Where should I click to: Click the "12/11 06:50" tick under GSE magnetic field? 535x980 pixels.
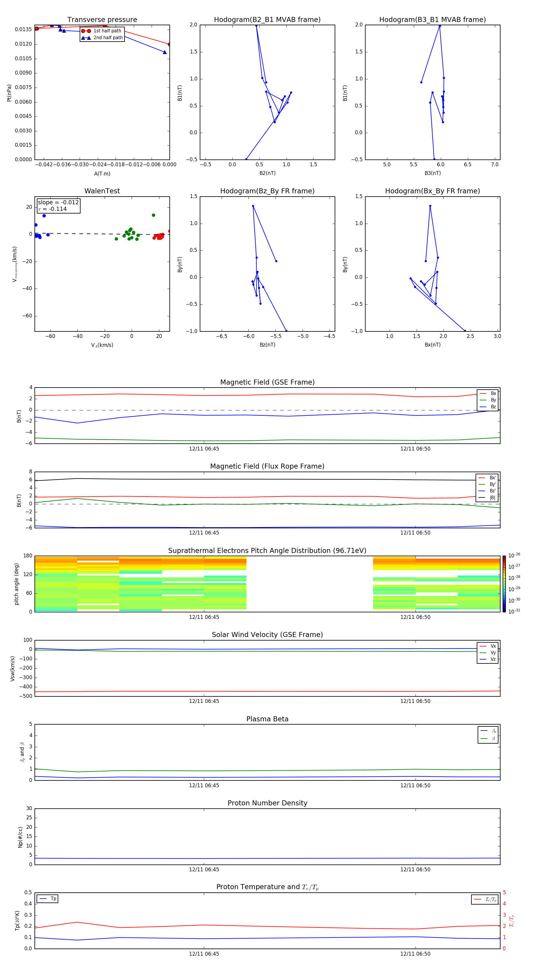(x=416, y=449)
